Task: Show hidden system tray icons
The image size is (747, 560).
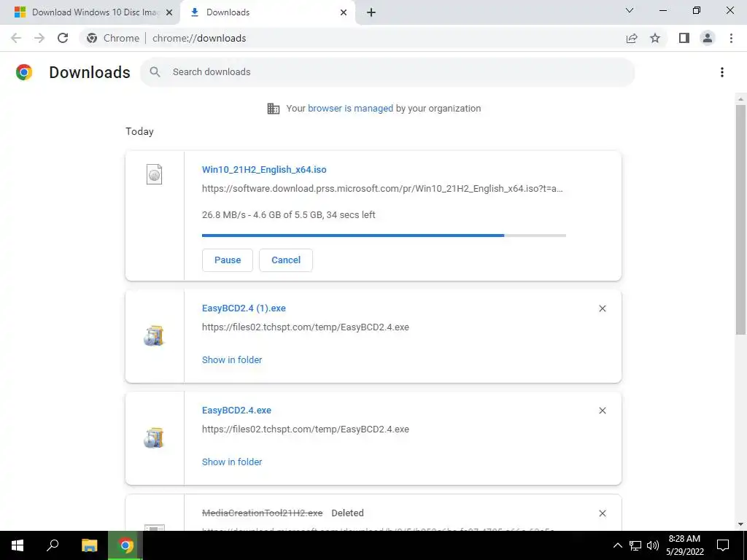Action: pyautogui.click(x=617, y=545)
